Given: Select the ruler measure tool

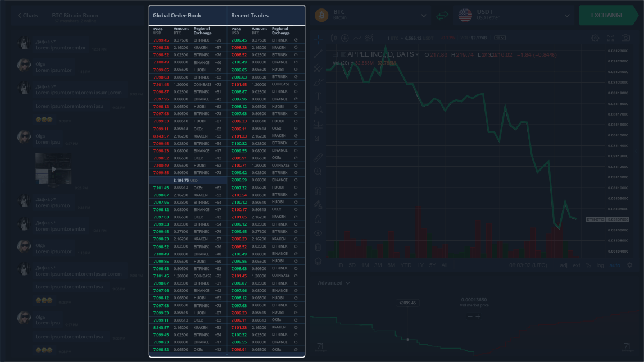Looking at the screenshot, I should (x=318, y=157).
